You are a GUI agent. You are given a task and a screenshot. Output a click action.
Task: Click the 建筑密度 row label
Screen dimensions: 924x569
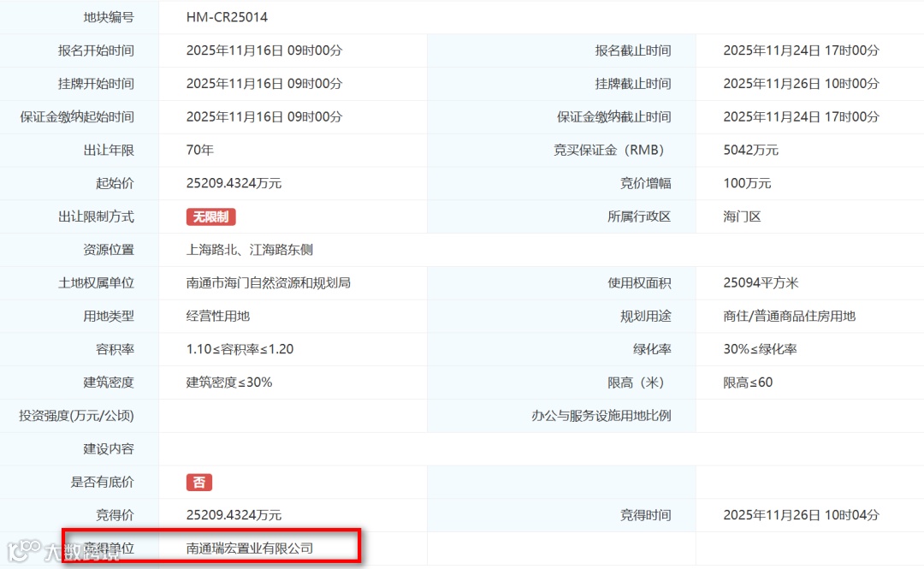click(109, 382)
